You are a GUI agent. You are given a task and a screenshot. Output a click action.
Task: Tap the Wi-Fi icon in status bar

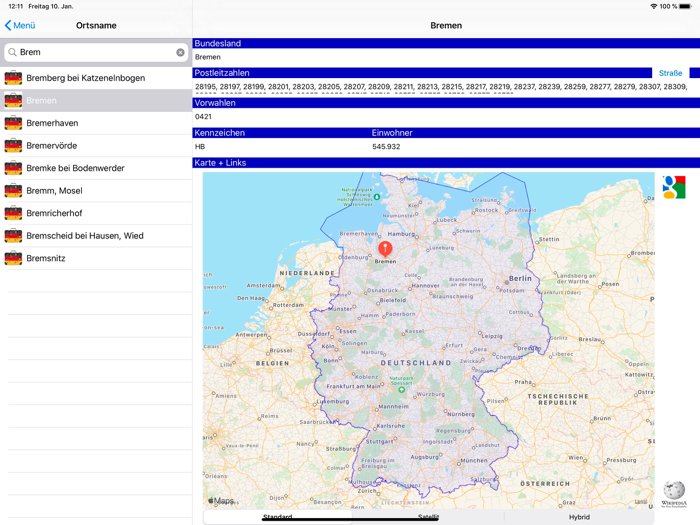tap(654, 6)
